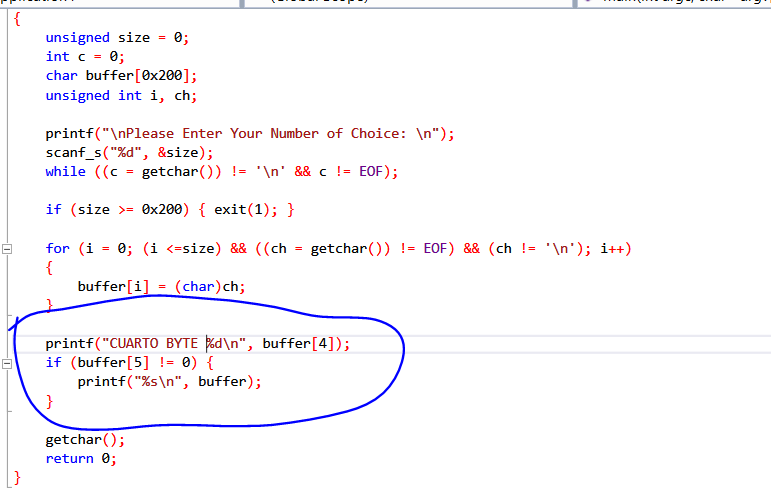This screenshot has height=490, width=771.
Task: Click the scanf_s call line
Action: click(x=129, y=153)
